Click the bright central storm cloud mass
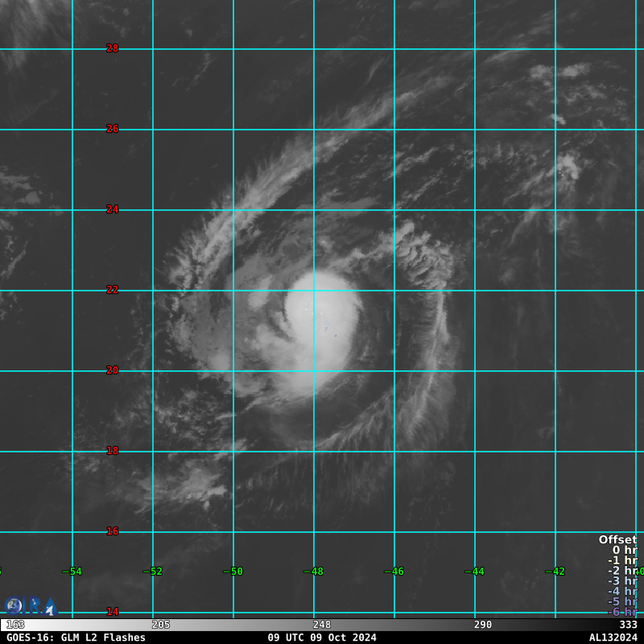 pos(322,322)
